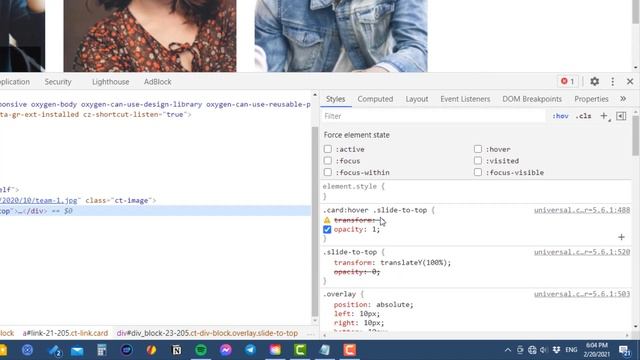Click the .slide-to-top selector text
The width and height of the screenshot is (640, 360).
pos(350,252)
